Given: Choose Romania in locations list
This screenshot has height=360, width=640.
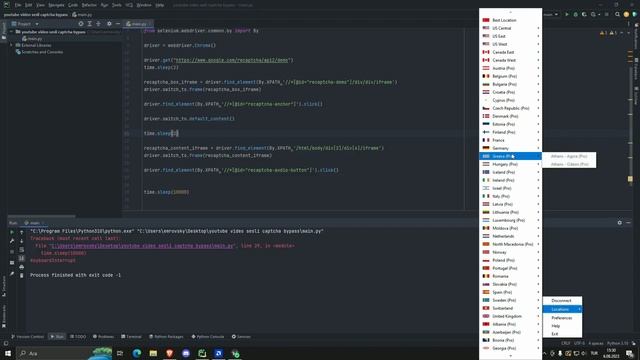Looking at the screenshot, I should tap(510, 276).
